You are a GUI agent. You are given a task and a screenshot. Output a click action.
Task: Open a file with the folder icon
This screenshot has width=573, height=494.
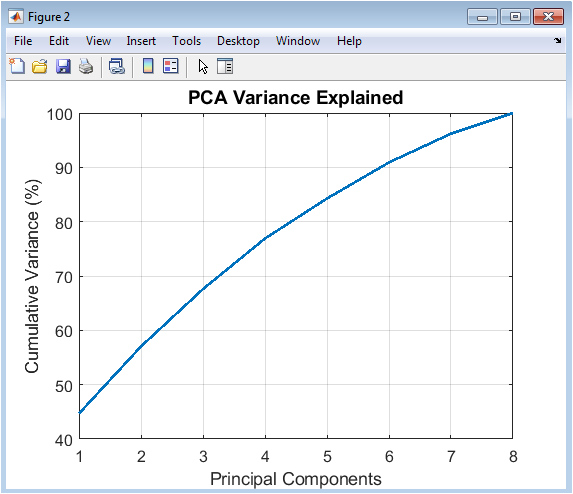pos(40,66)
